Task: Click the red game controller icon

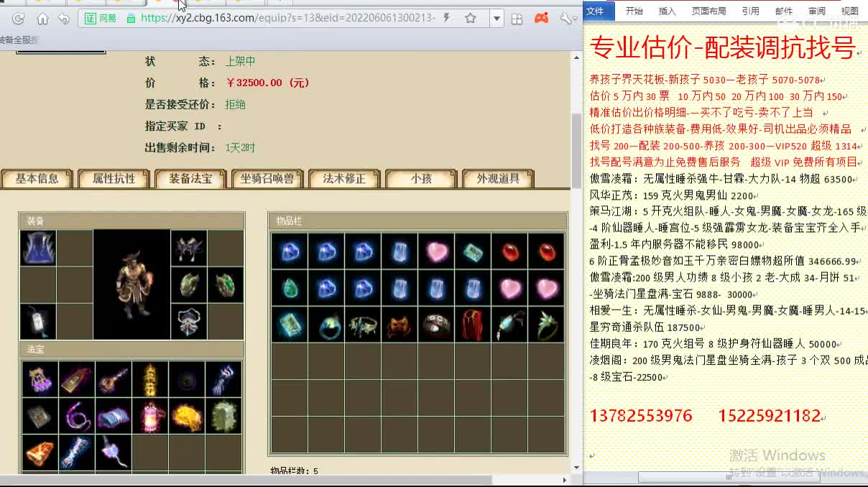Action: coord(542,18)
